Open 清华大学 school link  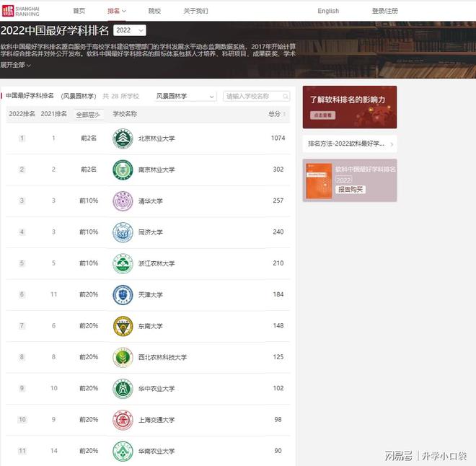[x=150, y=201]
